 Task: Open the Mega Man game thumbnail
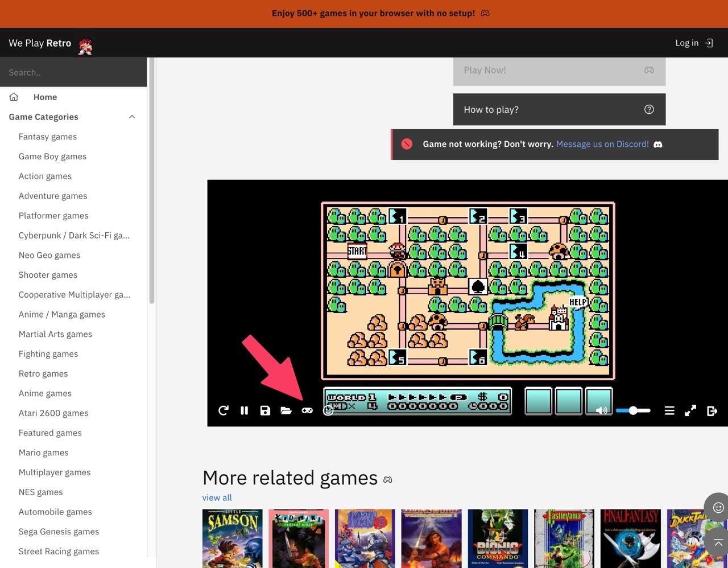tap(365, 538)
